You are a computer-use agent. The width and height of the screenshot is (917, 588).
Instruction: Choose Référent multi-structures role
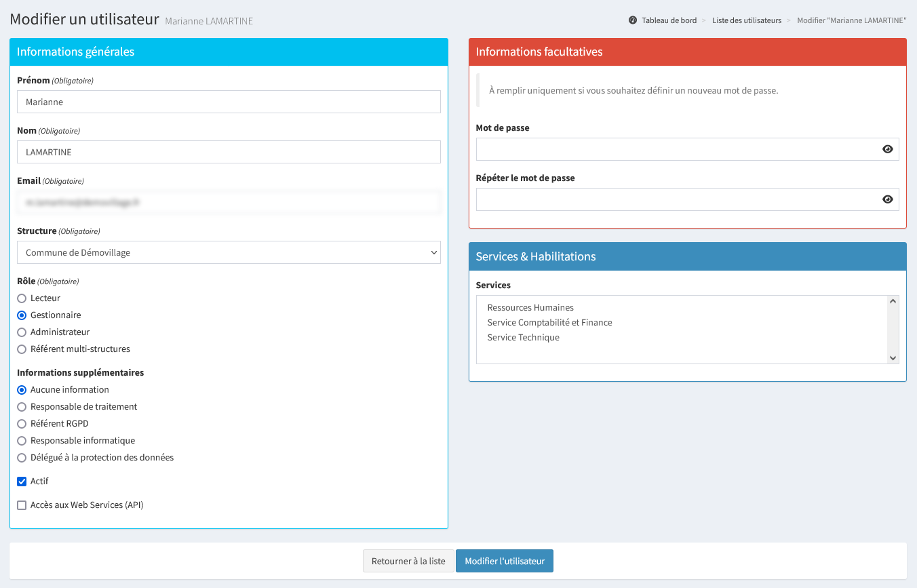pos(22,349)
